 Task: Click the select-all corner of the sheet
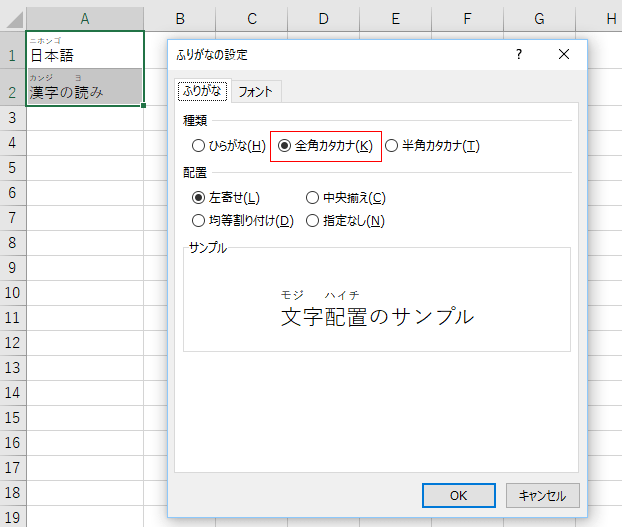pyautogui.click(x=12, y=18)
